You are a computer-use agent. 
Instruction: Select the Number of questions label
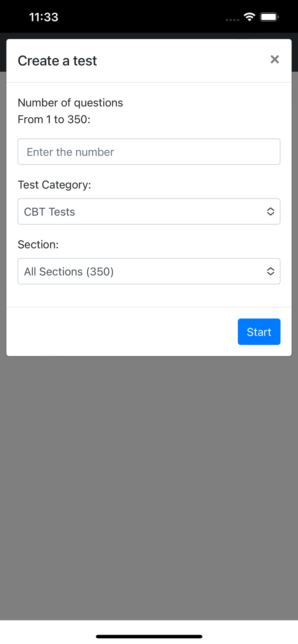point(70,103)
